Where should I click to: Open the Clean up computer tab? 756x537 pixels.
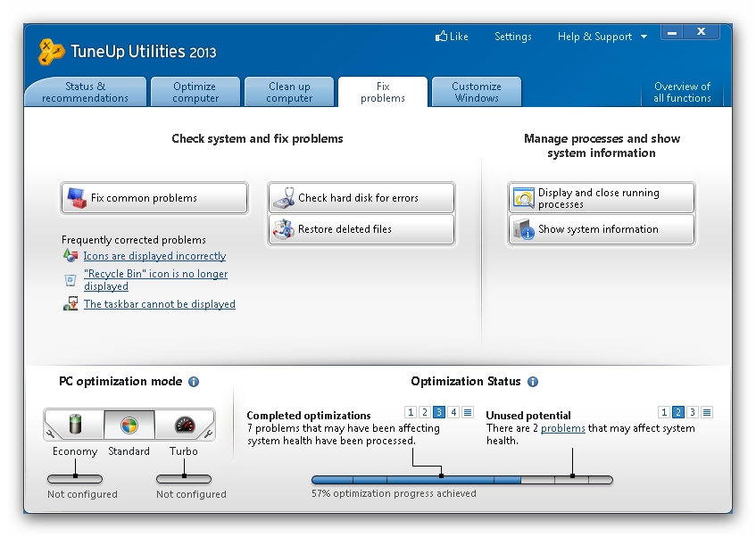point(289,92)
